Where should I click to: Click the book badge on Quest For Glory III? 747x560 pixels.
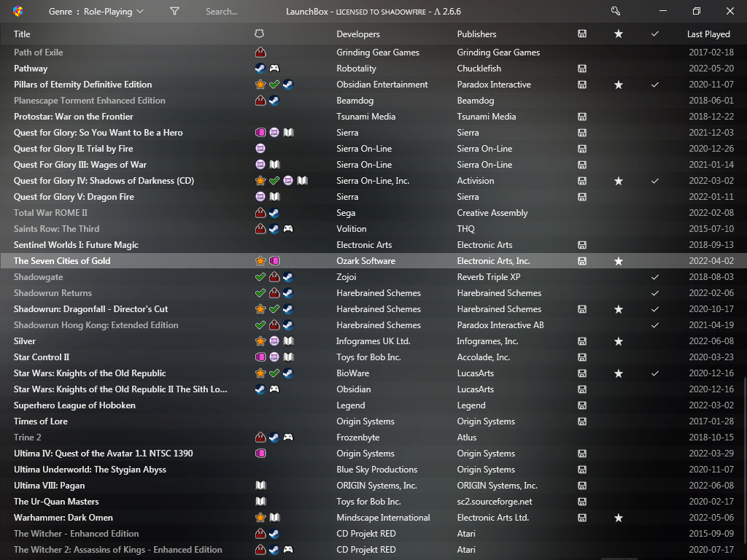274,164
